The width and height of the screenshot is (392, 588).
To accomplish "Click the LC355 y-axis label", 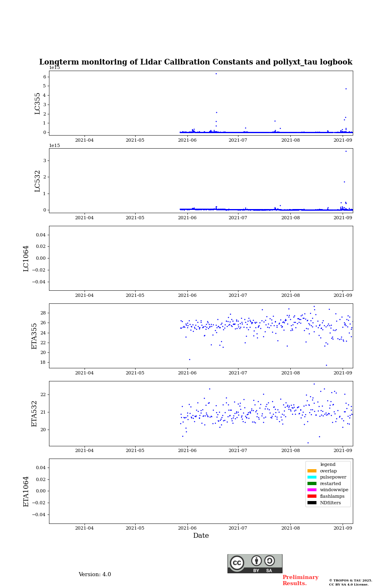I will 38,103.
